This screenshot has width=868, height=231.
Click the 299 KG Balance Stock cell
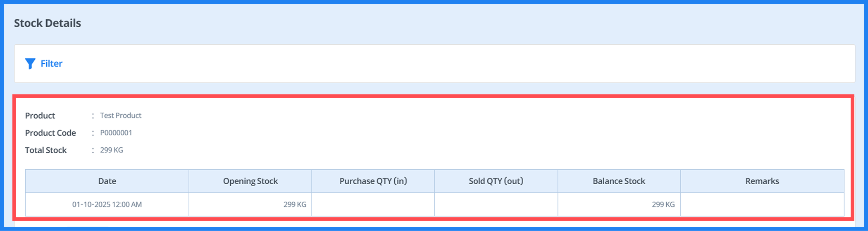[663, 205]
